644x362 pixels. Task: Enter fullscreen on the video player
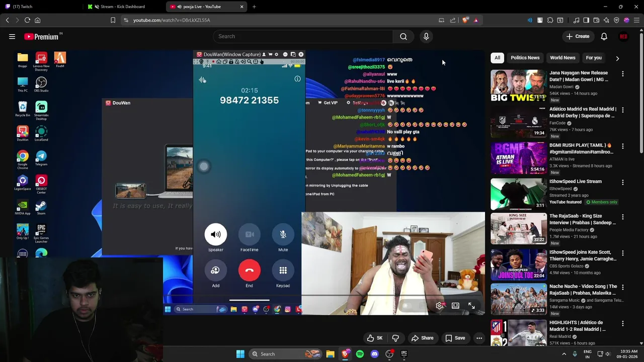pos(471,306)
